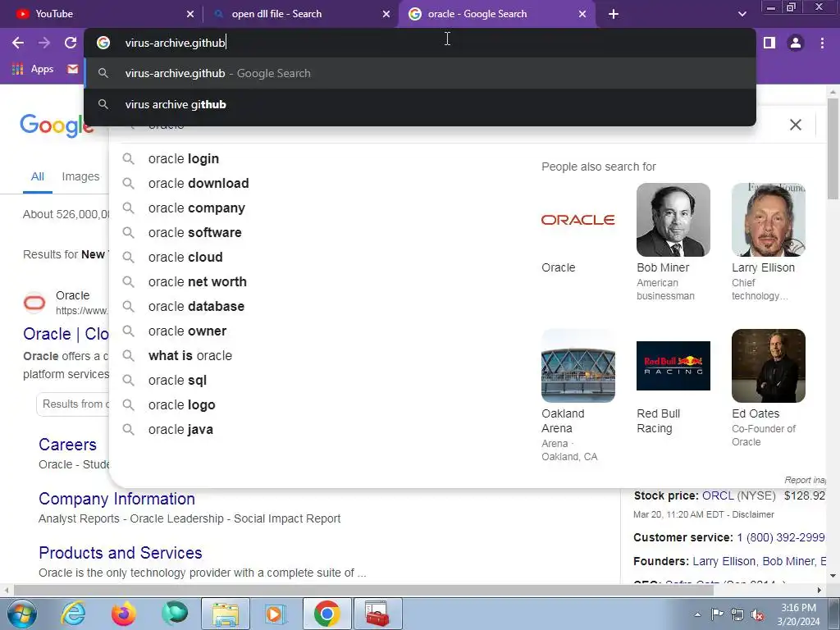Select the oracle - Google Search tab
Viewport: 840px width, 630px height.
[496, 14]
